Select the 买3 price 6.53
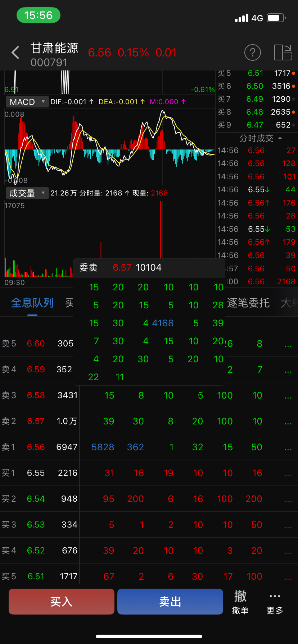The height and width of the screenshot is (644, 298). pos(36,525)
